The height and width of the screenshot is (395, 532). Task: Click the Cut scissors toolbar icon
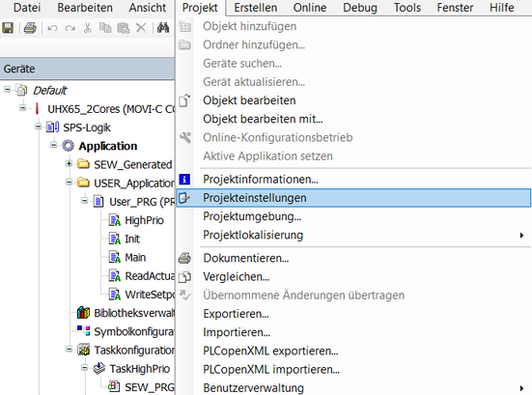pos(88,28)
